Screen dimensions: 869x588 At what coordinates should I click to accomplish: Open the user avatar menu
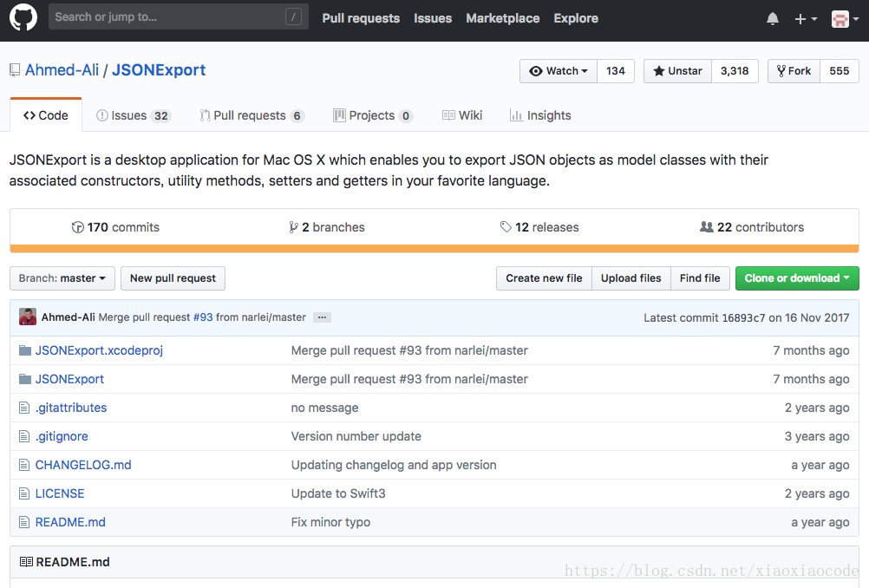point(846,19)
